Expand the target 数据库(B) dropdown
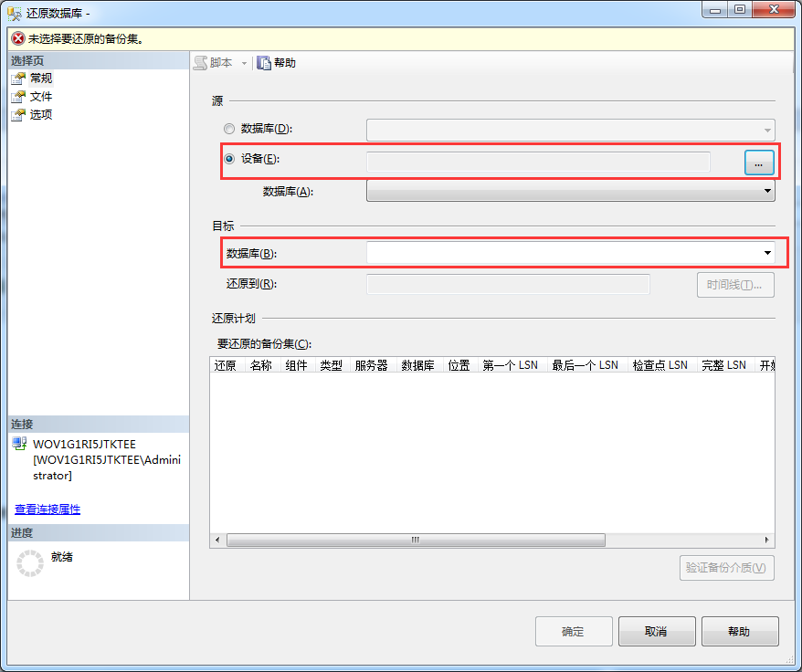The image size is (802, 672). point(767,253)
